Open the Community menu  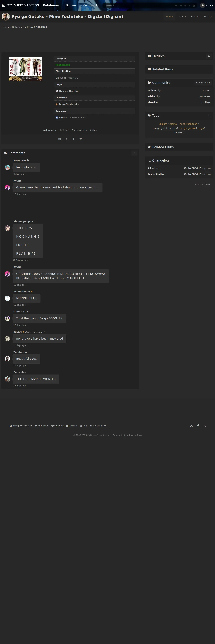(x=91, y=5)
